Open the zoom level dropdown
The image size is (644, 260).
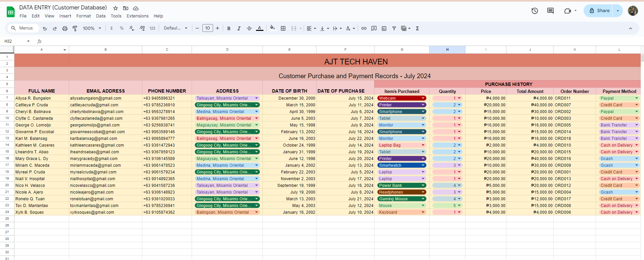click(x=92, y=29)
